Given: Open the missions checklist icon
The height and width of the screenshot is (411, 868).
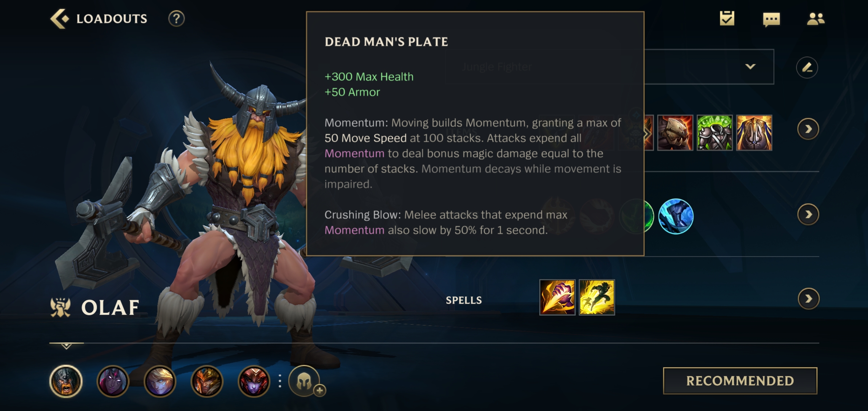Looking at the screenshot, I should click(x=727, y=19).
